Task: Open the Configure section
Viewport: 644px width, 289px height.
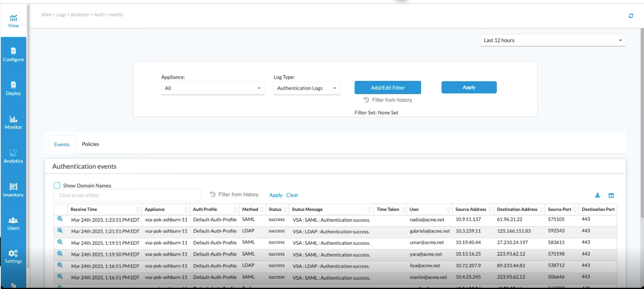Action: [13, 55]
